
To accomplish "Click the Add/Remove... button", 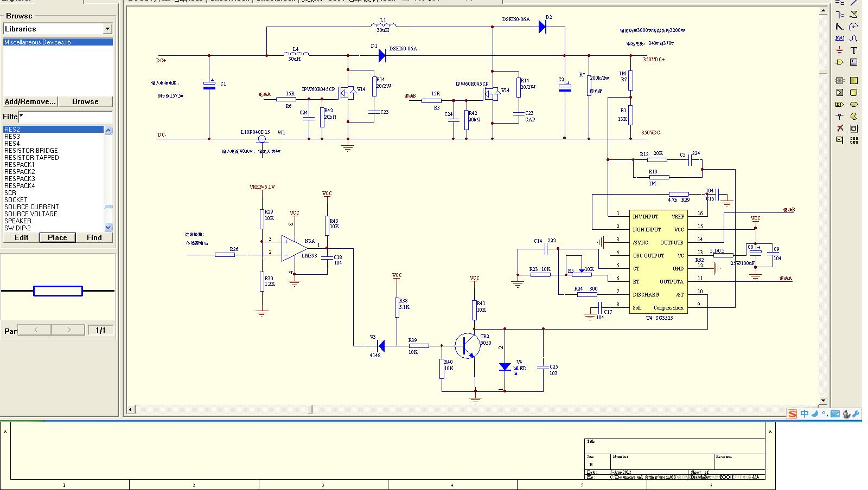I will pyautogui.click(x=30, y=101).
